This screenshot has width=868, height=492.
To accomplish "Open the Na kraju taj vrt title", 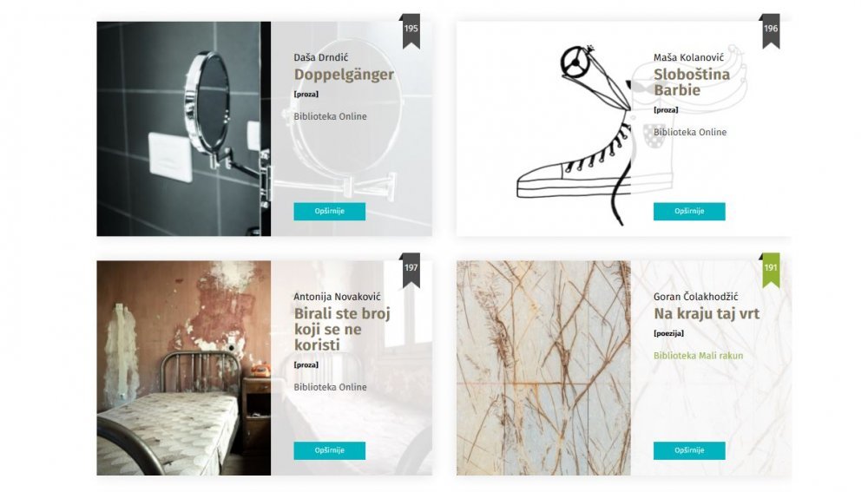I will (x=707, y=314).
